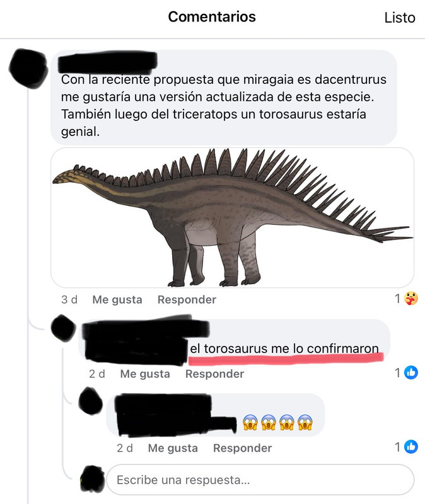This screenshot has height=504, width=425.
Task: Like the miragaia comment via Me gusta
Action: click(117, 300)
